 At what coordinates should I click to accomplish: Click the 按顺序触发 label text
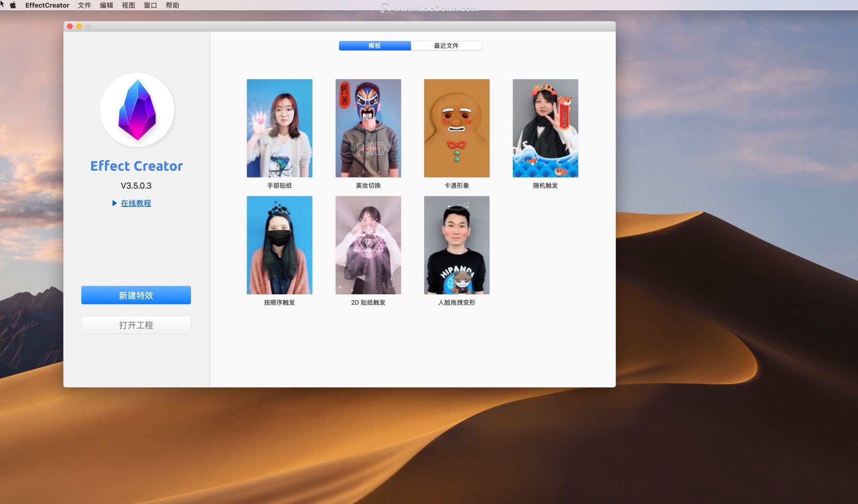pos(280,303)
